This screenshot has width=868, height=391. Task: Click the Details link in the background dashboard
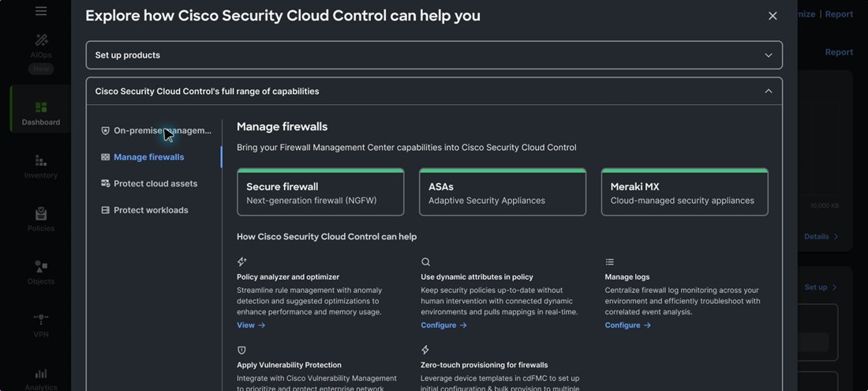(x=821, y=236)
